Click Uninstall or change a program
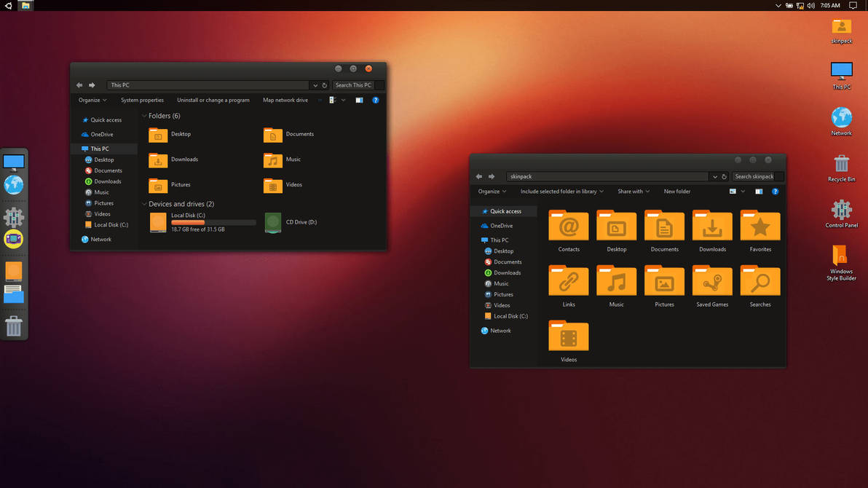 point(213,101)
